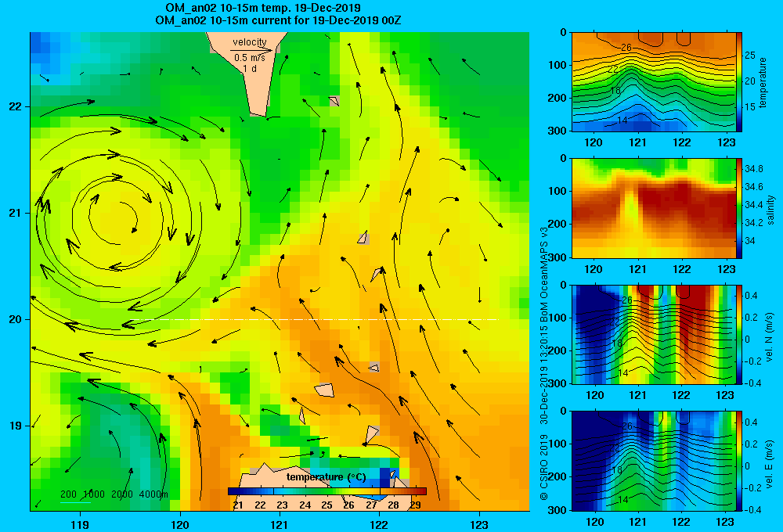
Task: Click the -0.4 tick on vel. E colorbar
Action: click(x=752, y=509)
